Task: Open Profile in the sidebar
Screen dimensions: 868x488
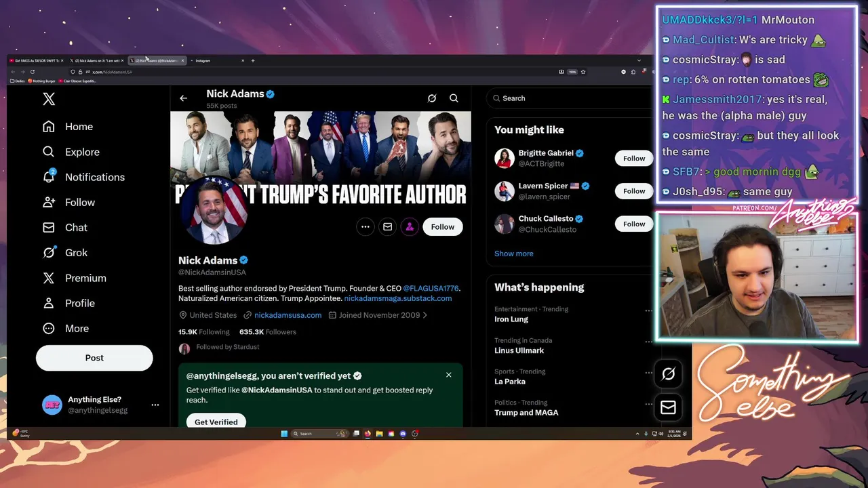Action: click(68, 303)
